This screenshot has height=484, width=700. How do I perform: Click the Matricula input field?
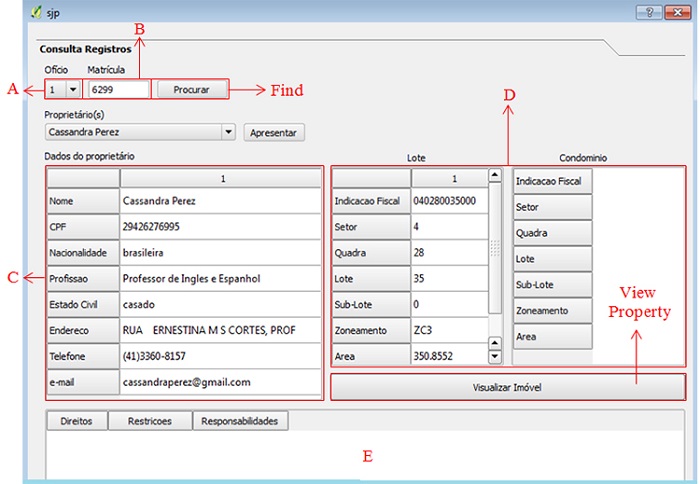pyautogui.click(x=117, y=89)
